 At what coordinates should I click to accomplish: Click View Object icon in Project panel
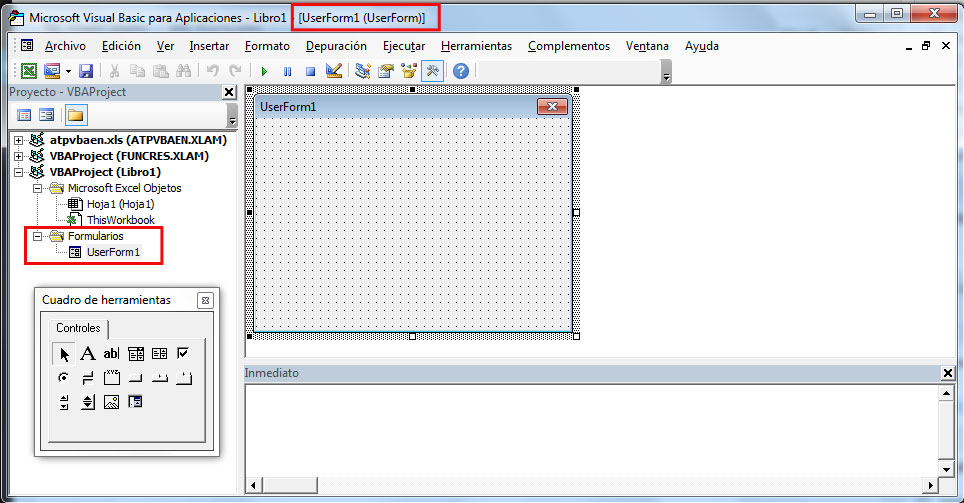[x=46, y=115]
